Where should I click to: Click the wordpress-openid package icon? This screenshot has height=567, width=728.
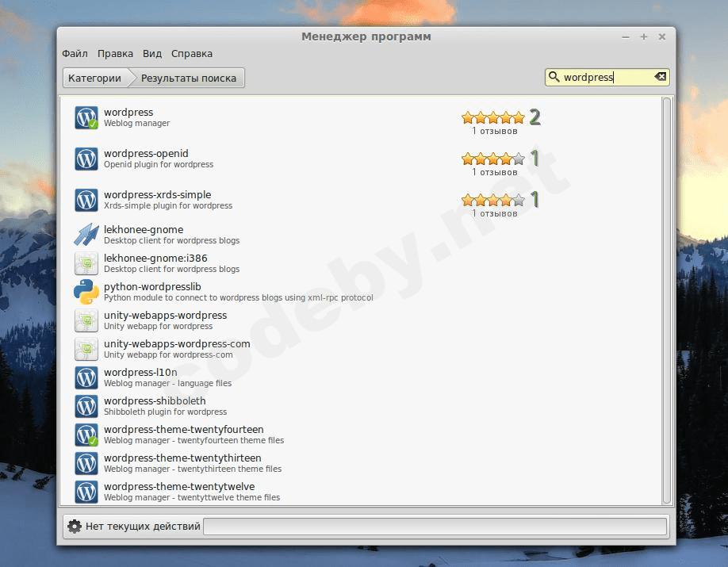point(86,159)
